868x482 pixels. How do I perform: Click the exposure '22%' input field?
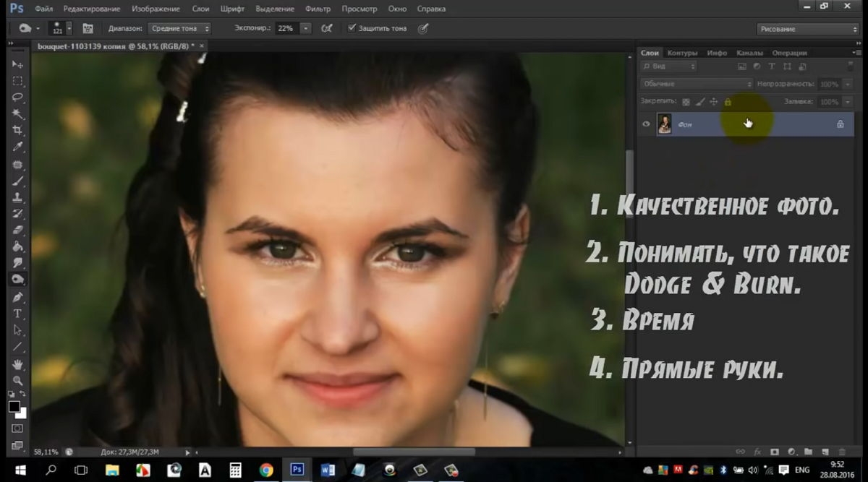pos(286,28)
